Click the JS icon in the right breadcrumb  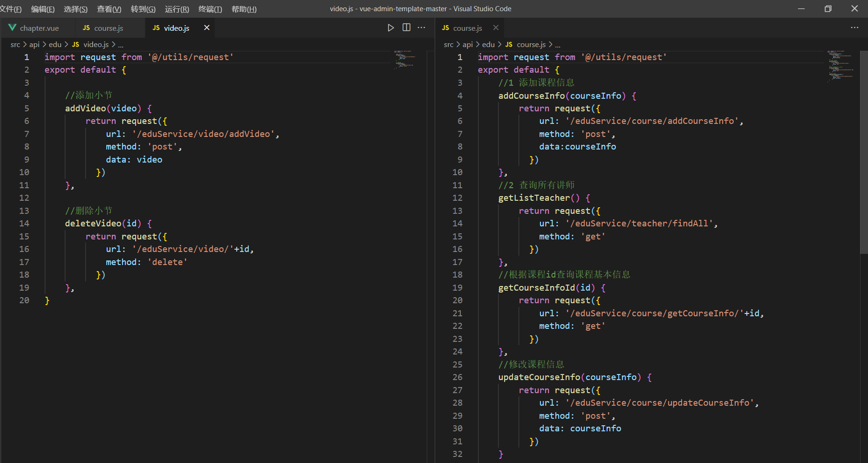point(509,45)
